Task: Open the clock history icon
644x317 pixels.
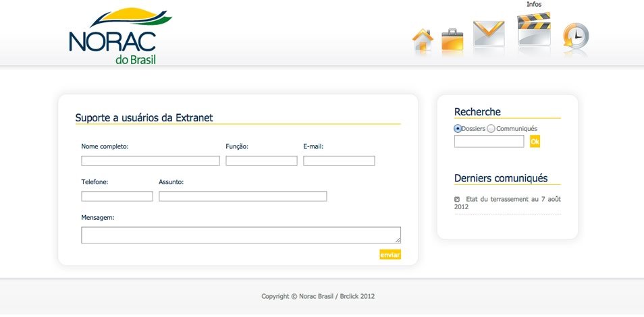Action: pos(576,36)
